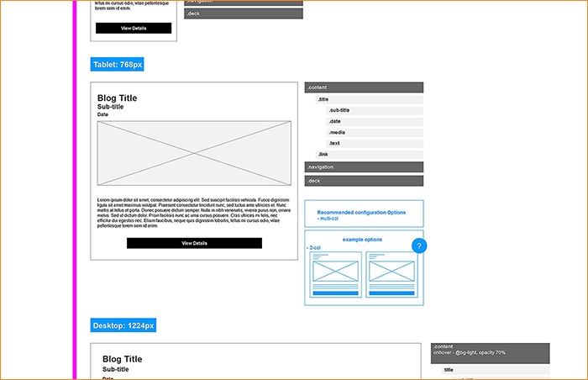Click the tablet card image placeholder

194,153
